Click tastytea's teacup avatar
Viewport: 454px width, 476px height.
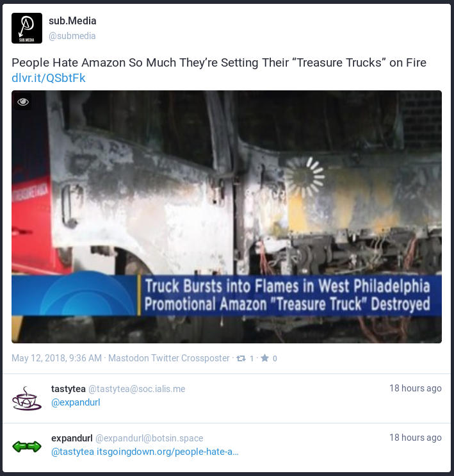pos(27,398)
